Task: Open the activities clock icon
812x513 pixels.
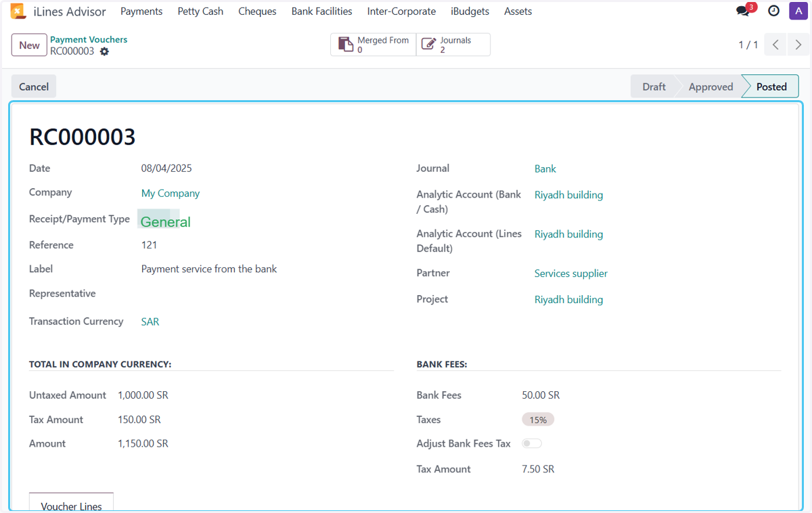Action: (x=773, y=11)
